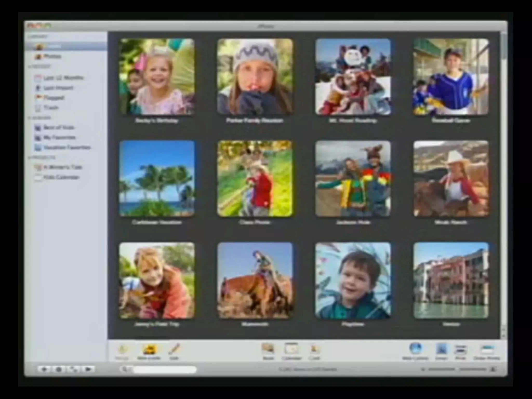
Task: Create a Book from the toolbar
Action: (268, 349)
